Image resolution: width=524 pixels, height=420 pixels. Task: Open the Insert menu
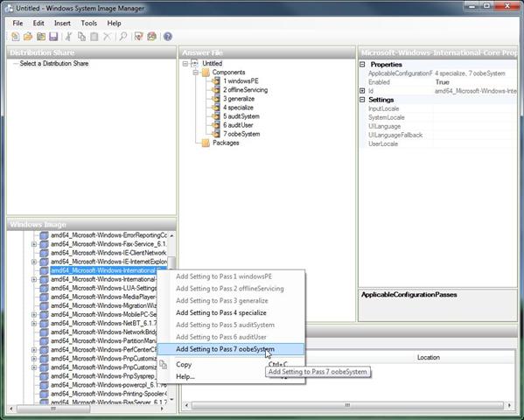(62, 23)
